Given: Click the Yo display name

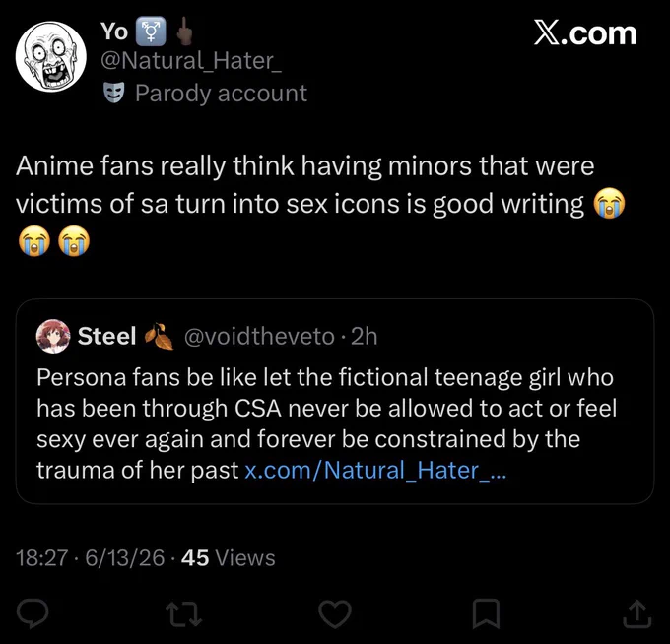Looking at the screenshot, I should (114, 32).
